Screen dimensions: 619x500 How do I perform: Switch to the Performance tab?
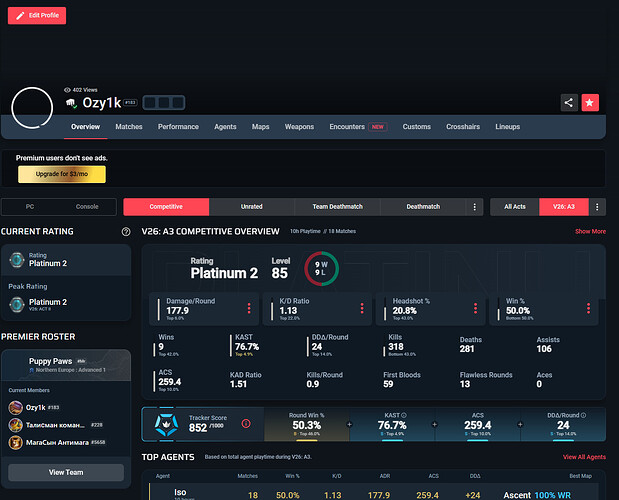178,127
